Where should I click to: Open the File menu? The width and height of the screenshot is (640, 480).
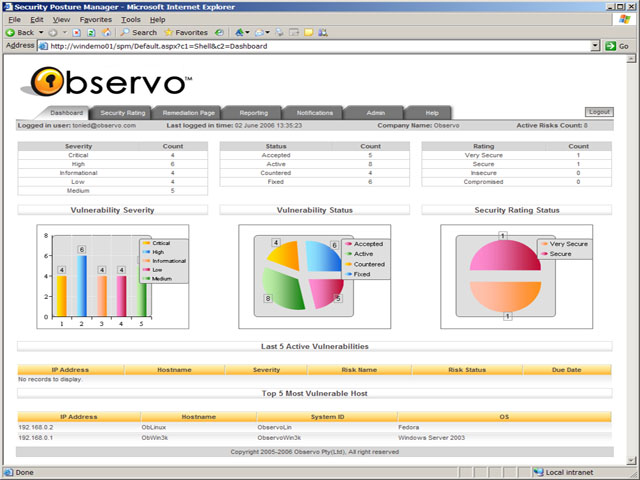14,20
